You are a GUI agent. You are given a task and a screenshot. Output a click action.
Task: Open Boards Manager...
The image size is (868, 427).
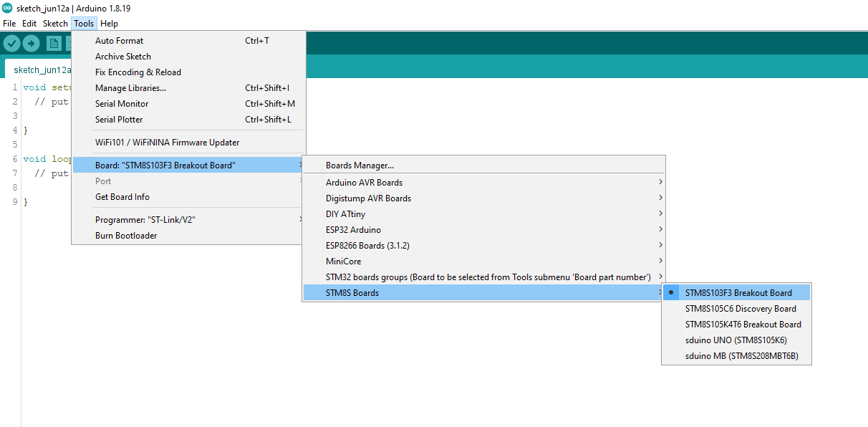click(x=484, y=165)
